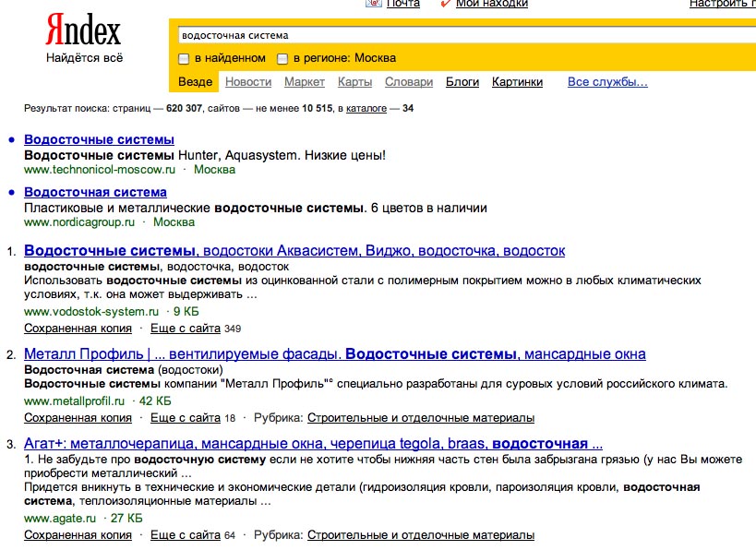Enable the 'в регионе: Москва' checkbox
This screenshot has height=550, width=756.
[282, 57]
